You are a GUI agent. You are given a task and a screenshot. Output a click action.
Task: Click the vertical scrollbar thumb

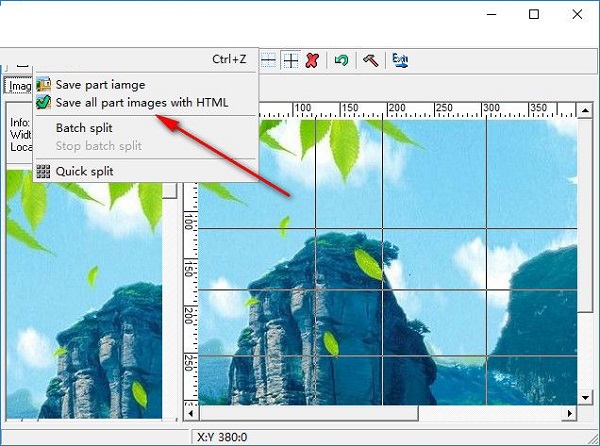pos(585,215)
